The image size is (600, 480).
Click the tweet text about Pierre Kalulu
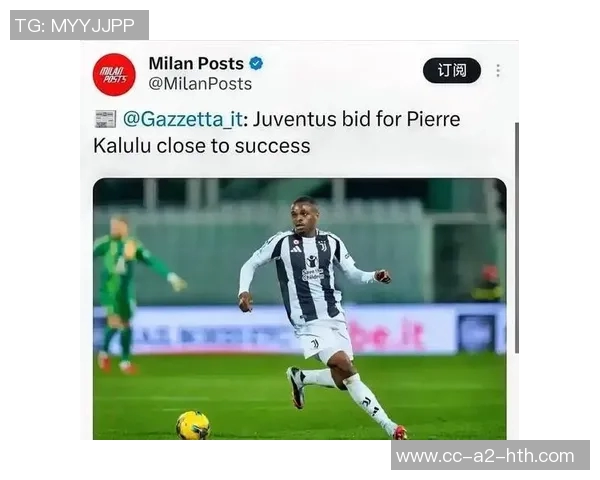[x=276, y=132]
